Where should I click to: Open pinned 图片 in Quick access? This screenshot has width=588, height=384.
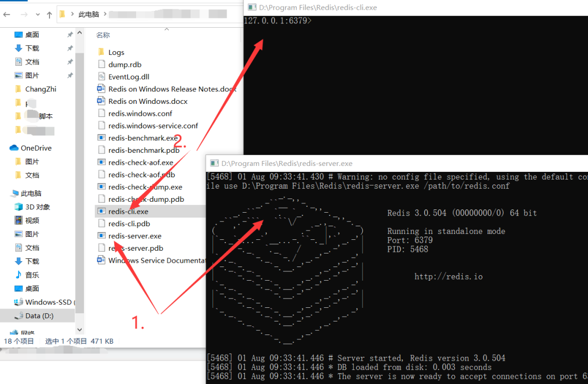(32, 75)
